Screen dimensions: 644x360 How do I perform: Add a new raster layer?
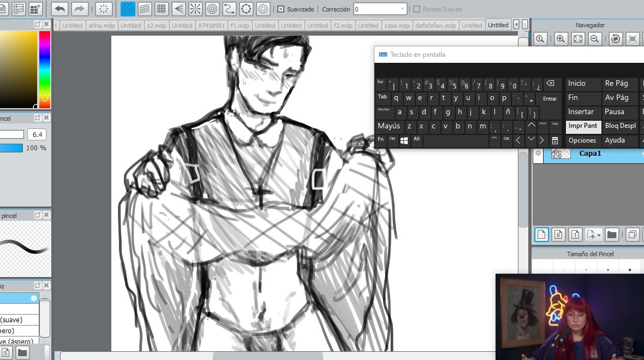[x=541, y=235]
